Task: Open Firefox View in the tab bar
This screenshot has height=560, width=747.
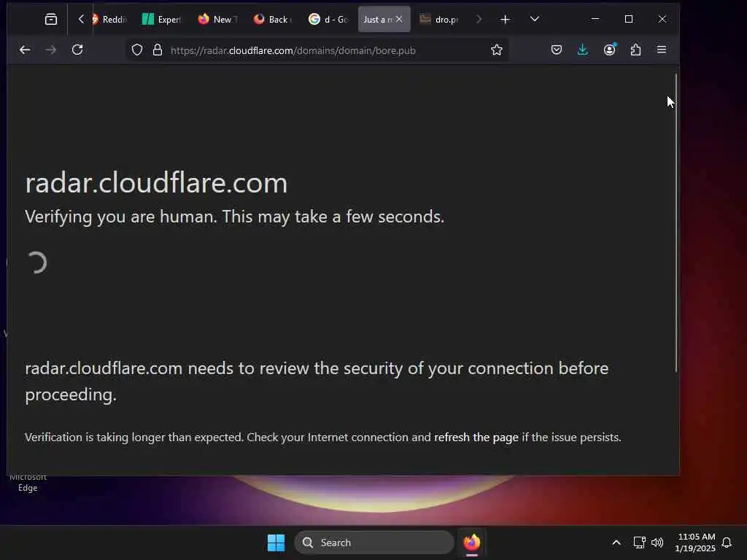Action: click(51, 19)
